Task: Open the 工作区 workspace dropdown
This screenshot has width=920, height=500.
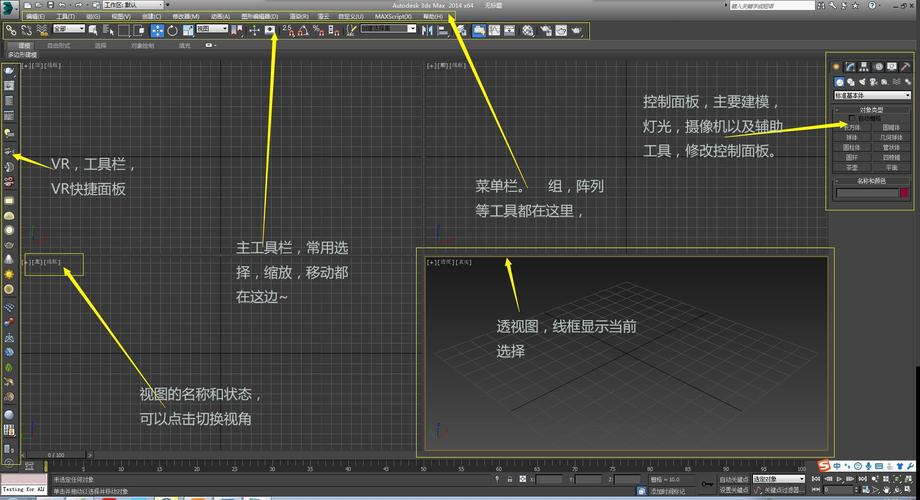Action: pos(135,5)
